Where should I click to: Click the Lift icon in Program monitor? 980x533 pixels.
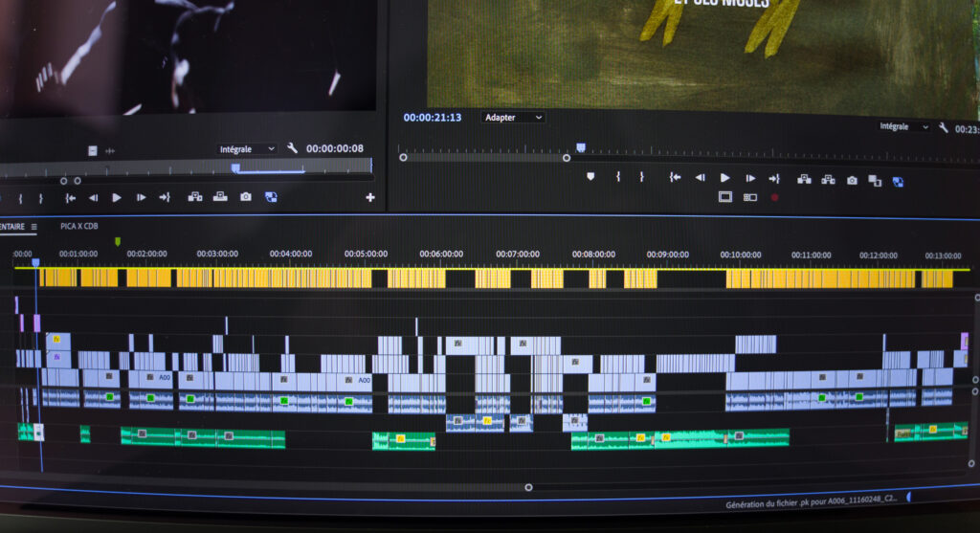(x=804, y=178)
